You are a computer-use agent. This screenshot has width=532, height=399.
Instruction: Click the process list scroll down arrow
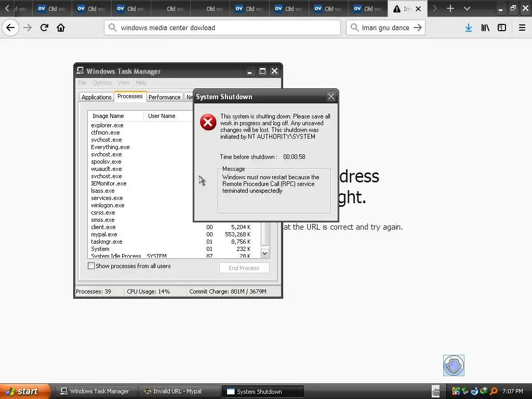coord(264,253)
